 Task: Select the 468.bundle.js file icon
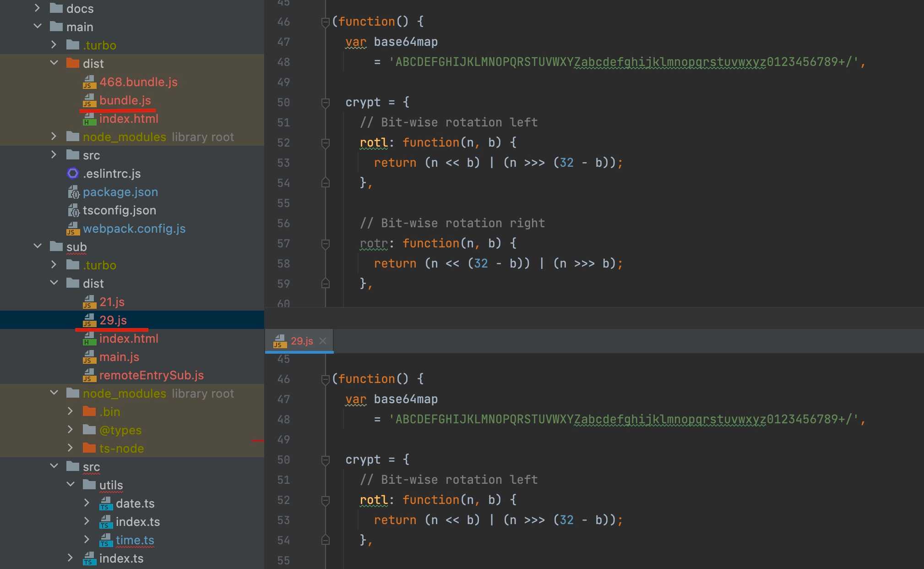[x=89, y=82]
